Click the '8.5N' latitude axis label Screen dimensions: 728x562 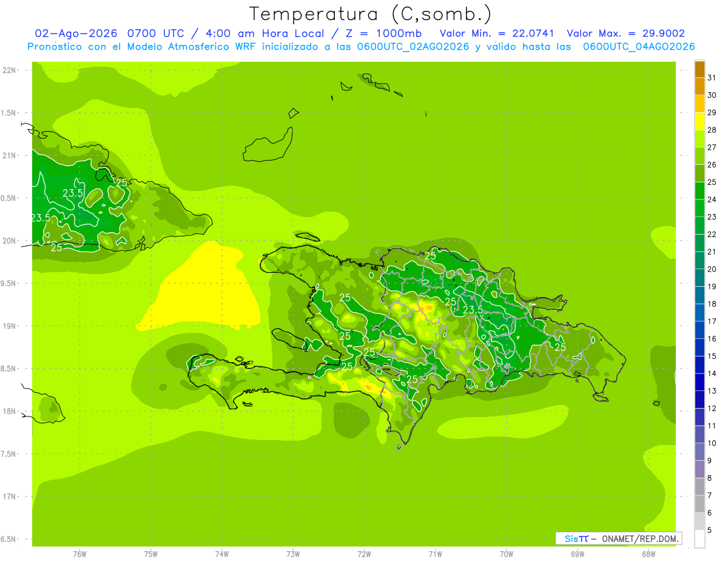coord(8,369)
